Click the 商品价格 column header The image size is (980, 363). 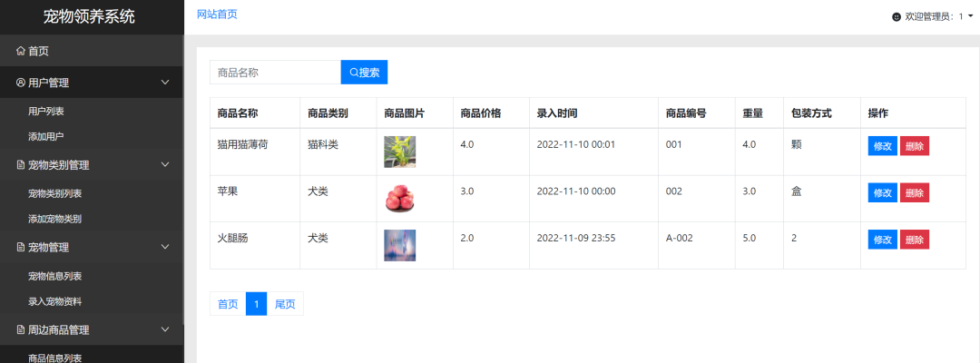481,113
